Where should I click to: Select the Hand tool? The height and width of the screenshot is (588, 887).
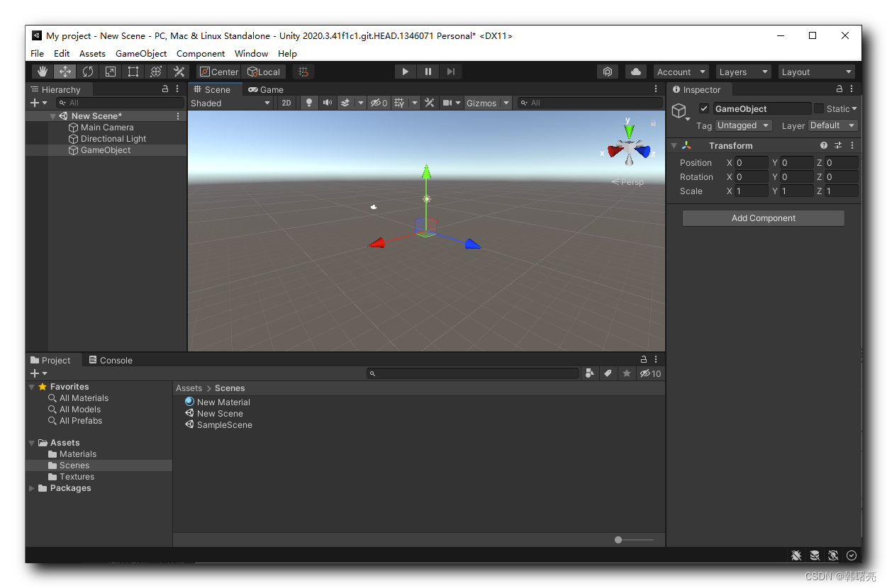coord(41,71)
